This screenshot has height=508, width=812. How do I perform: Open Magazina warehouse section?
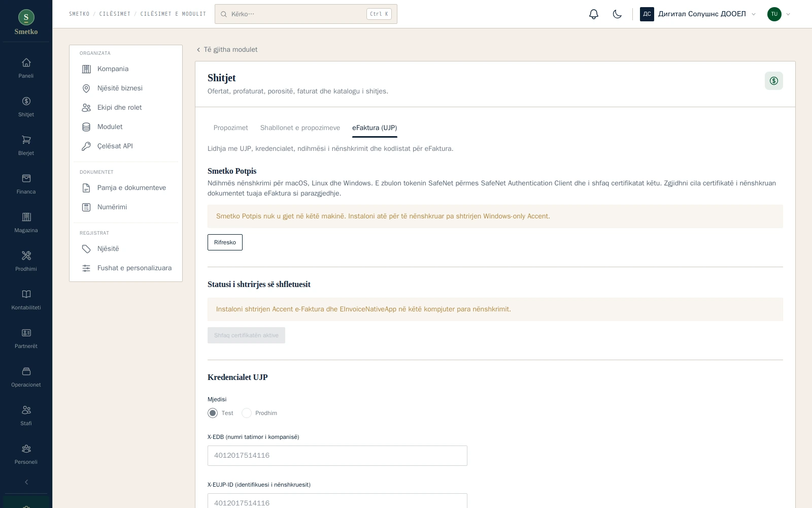26,223
